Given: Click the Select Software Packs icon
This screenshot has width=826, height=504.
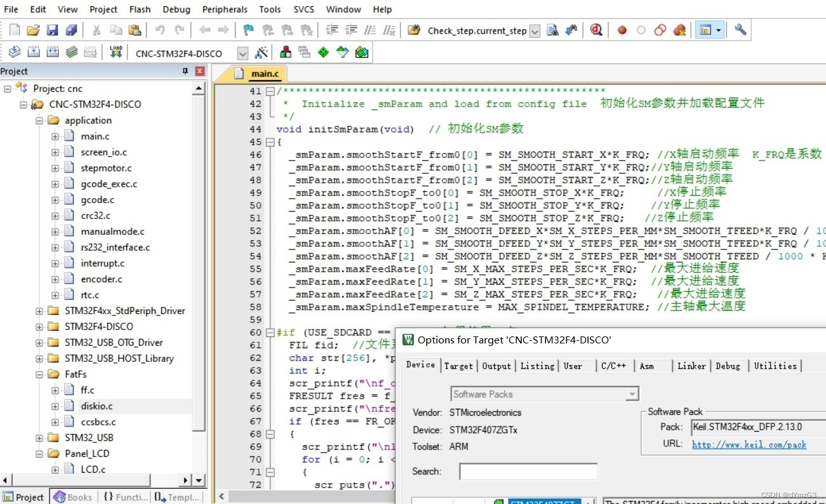Looking at the screenshot, I should (x=342, y=52).
